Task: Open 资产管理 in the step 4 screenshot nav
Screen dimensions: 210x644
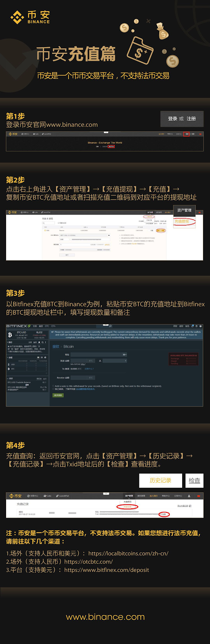Action: point(129,496)
